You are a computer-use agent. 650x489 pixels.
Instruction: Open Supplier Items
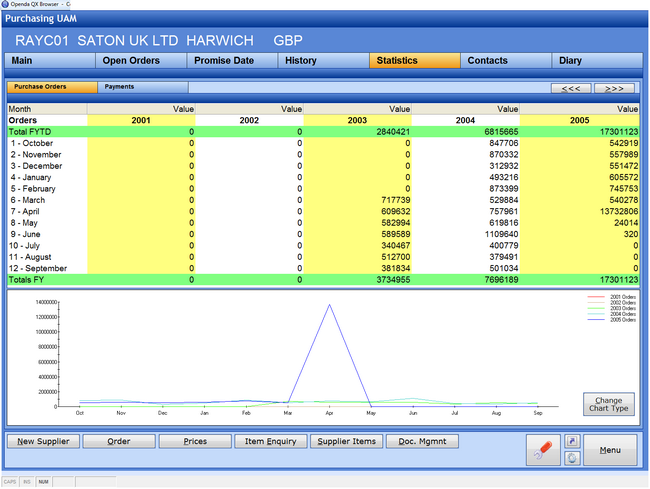(347, 441)
